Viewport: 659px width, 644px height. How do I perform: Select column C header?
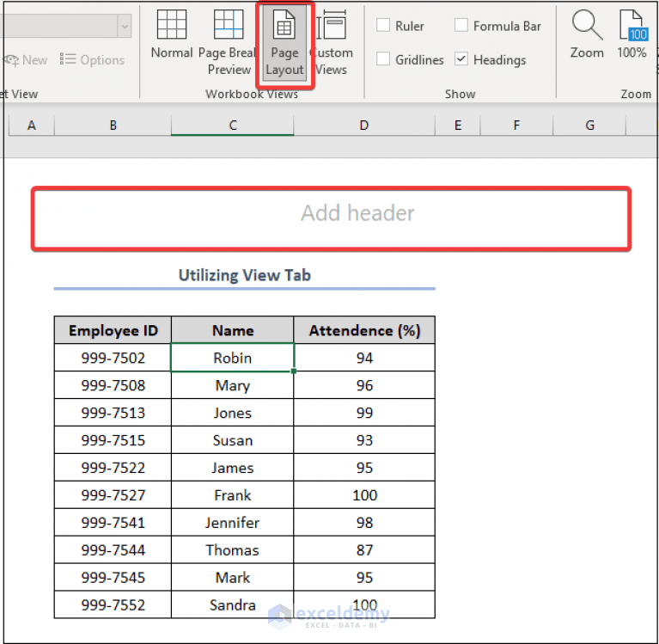[x=233, y=126]
